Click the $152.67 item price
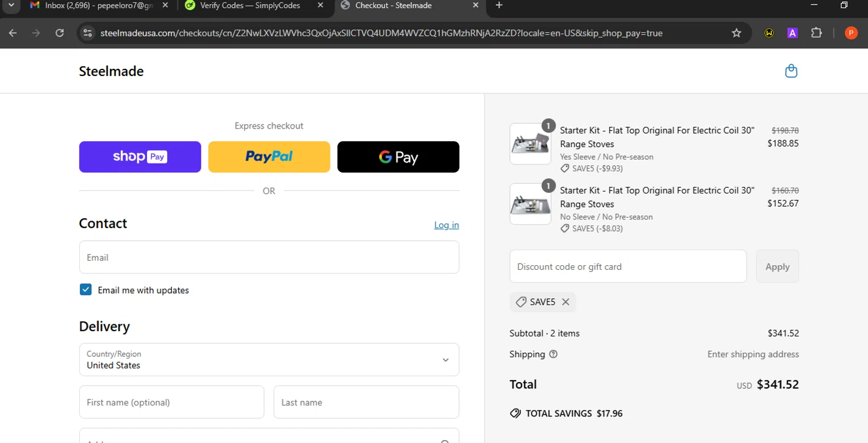The image size is (868, 443). [783, 203]
